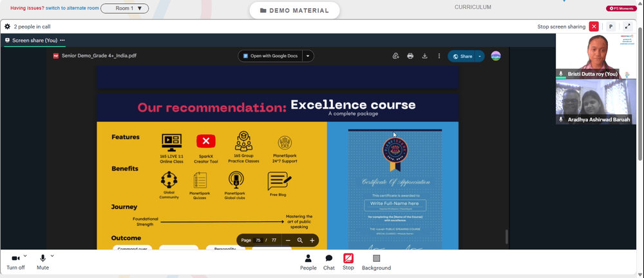Click Free Blog icon

[279, 181]
